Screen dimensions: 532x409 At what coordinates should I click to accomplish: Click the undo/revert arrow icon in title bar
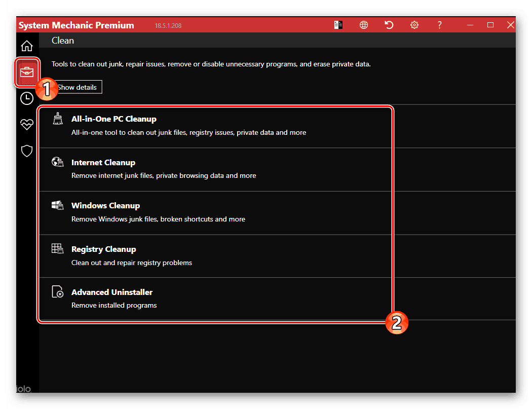(389, 25)
